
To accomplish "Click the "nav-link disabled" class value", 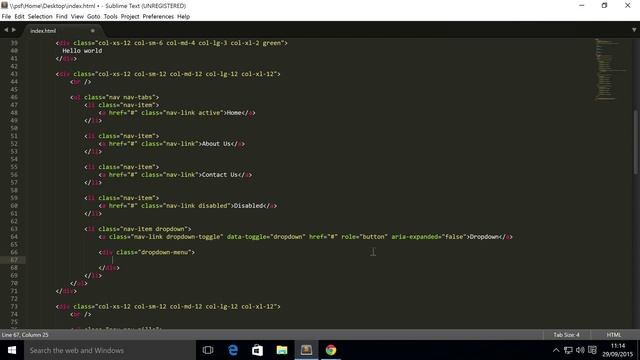I will (x=196, y=206).
